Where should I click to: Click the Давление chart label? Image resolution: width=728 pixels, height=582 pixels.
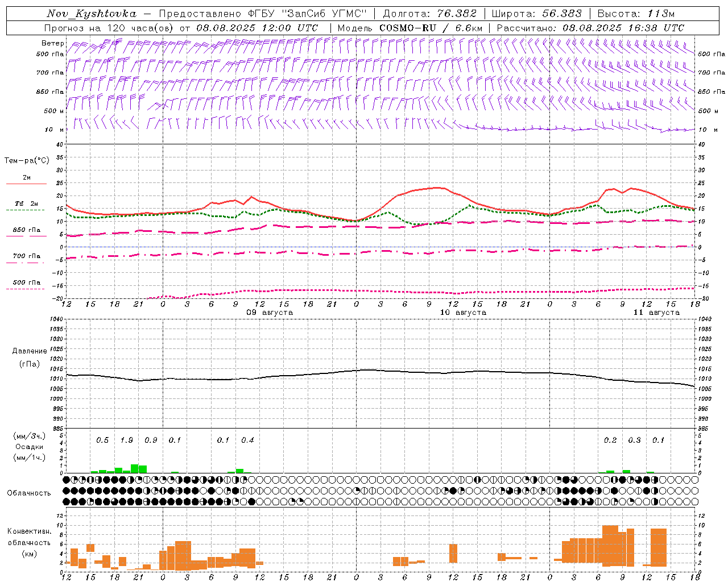pyautogui.click(x=30, y=351)
